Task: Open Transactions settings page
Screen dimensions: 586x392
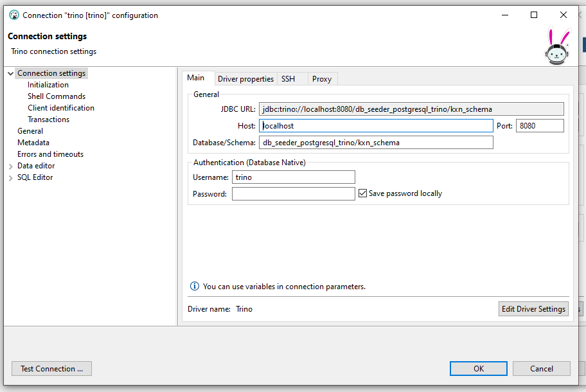Action: point(49,120)
